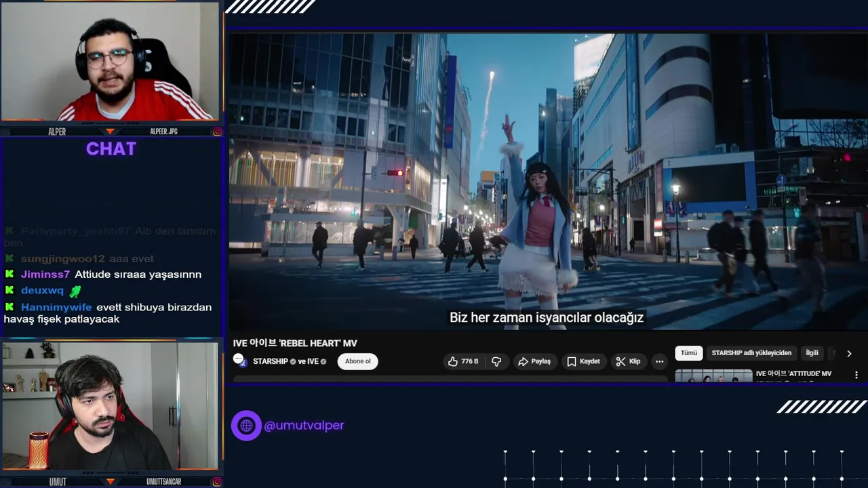Click the globe icon beside @umutvalper
The height and width of the screenshot is (488, 868).
[246, 426]
